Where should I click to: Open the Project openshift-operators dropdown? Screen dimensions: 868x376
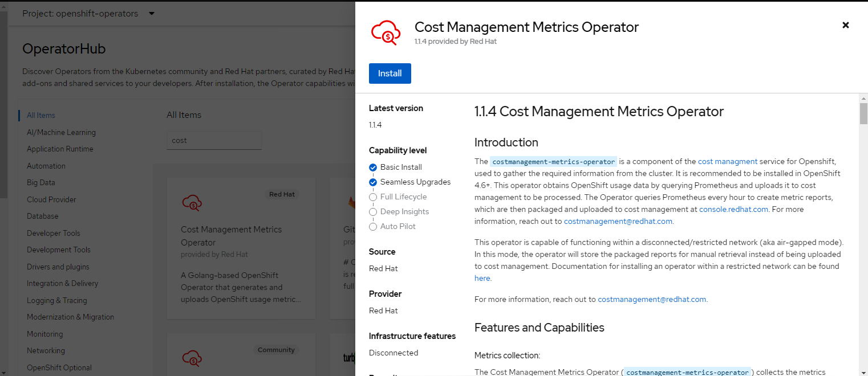coord(88,14)
